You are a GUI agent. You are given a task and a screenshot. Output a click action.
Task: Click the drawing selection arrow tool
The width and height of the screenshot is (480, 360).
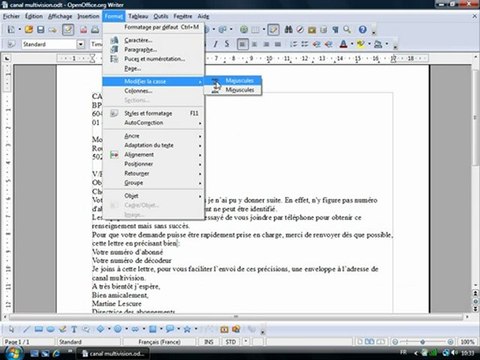tap(11, 329)
